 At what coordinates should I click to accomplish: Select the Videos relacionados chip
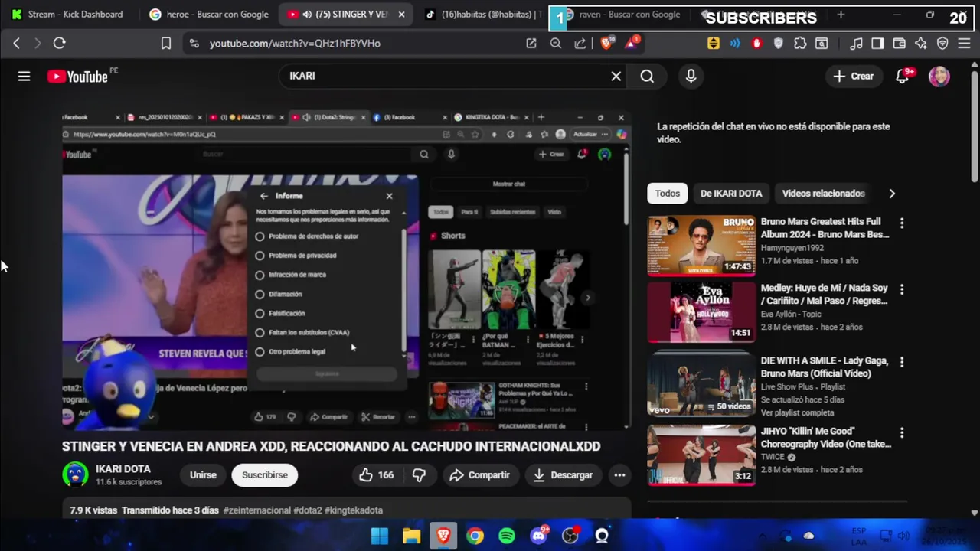click(x=823, y=194)
